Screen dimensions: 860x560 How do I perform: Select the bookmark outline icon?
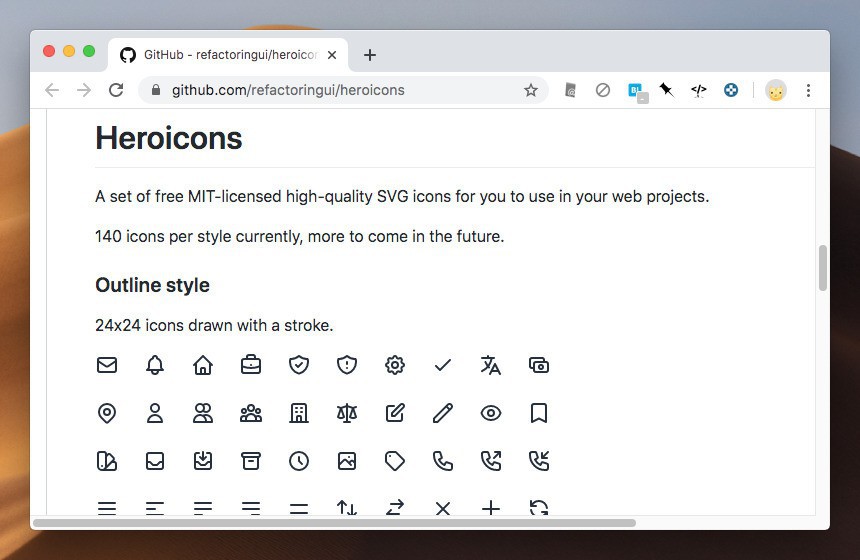click(x=539, y=413)
